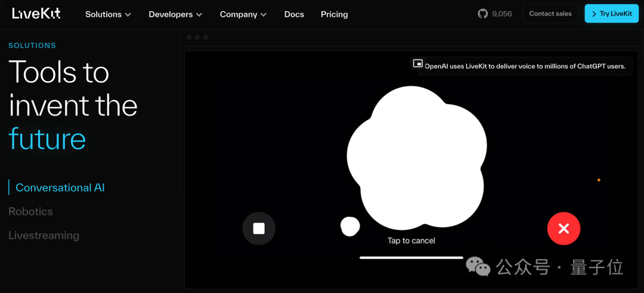
Task: Expand the Solutions dropdown menu
Action: click(x=108, y=14)
